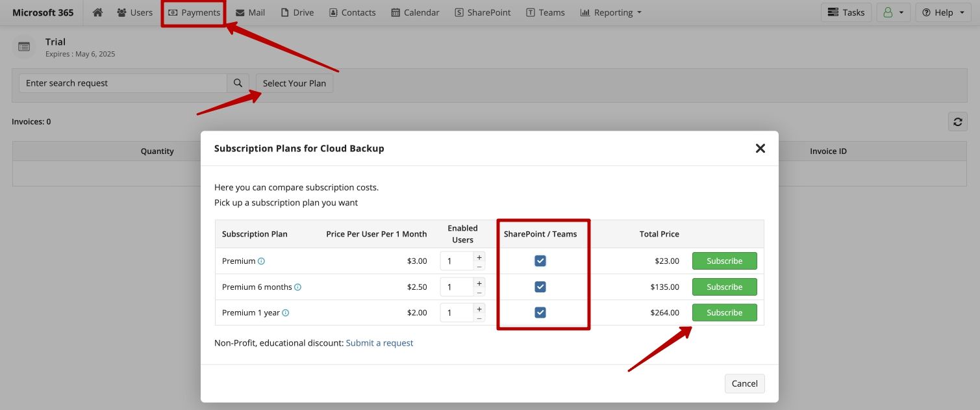
Task: Click the Trial subscription card icon
Action: (x=24, y=47)
